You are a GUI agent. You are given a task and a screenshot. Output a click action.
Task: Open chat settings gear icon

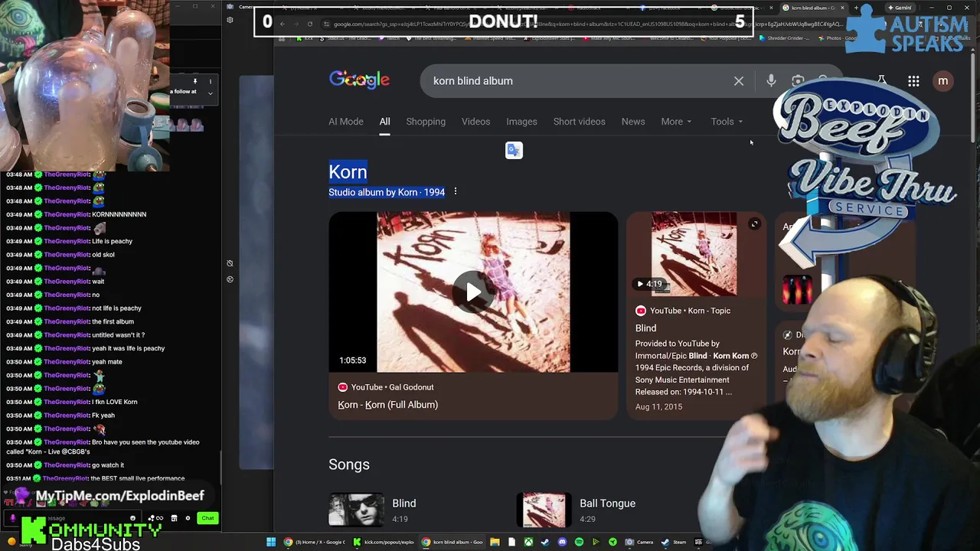(x=188, y=518)
